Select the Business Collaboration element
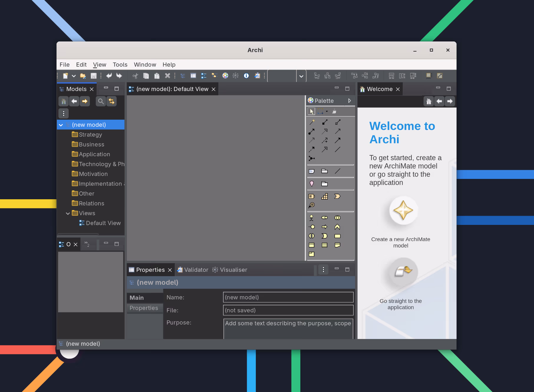This screenshot has height=392, width=534. coord(337,218)
